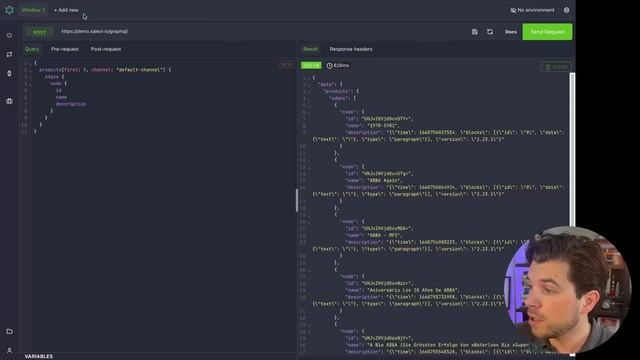The height and width of the screenshot is (360, 640).
Task: Collapse the edges line fold arrow in query
Action: coord(31,77)
